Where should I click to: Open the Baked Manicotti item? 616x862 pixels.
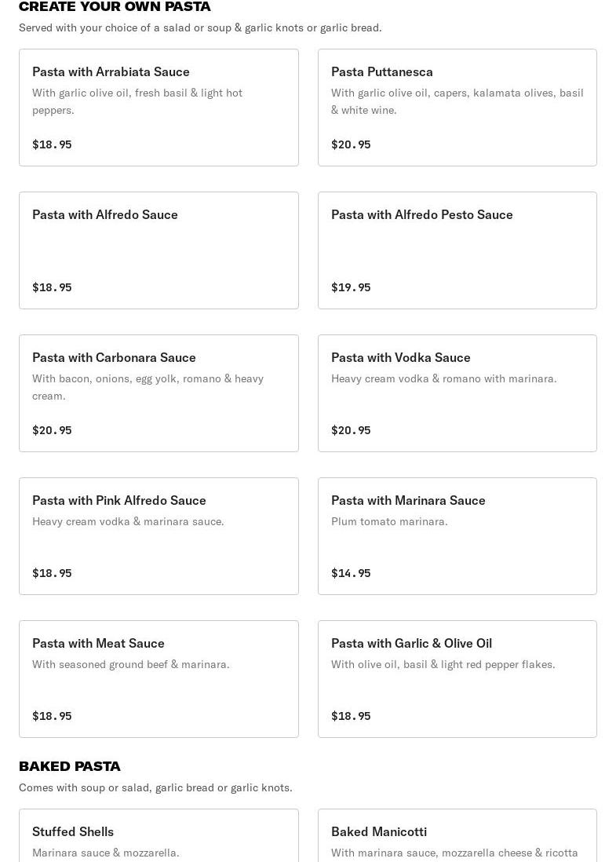[x=457, y=835]
